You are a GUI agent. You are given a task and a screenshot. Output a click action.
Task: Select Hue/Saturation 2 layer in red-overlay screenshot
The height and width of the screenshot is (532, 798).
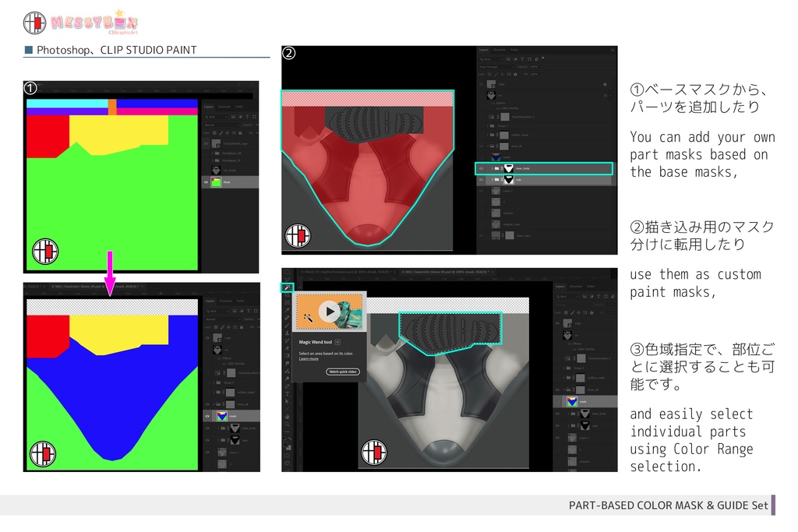(x=545, y=117)
